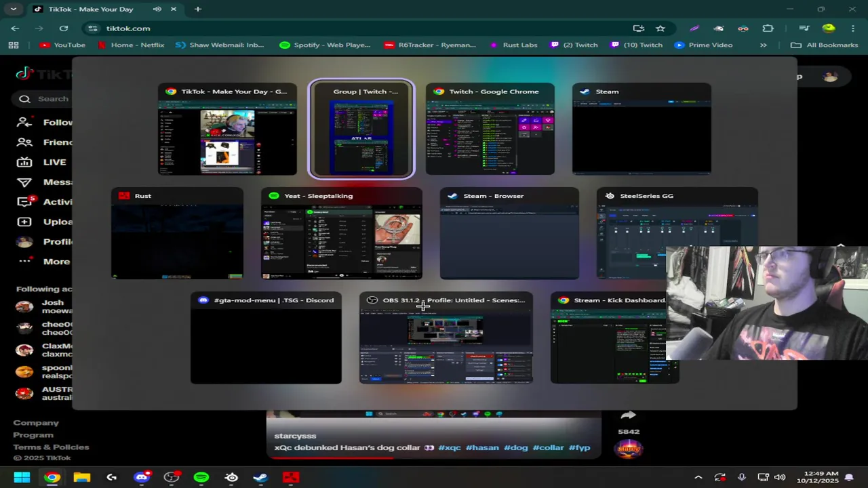868x488 pixels.
Task: Switch to #gta-mod-menu Discord window thumbnail
Action: click(266, 338)
